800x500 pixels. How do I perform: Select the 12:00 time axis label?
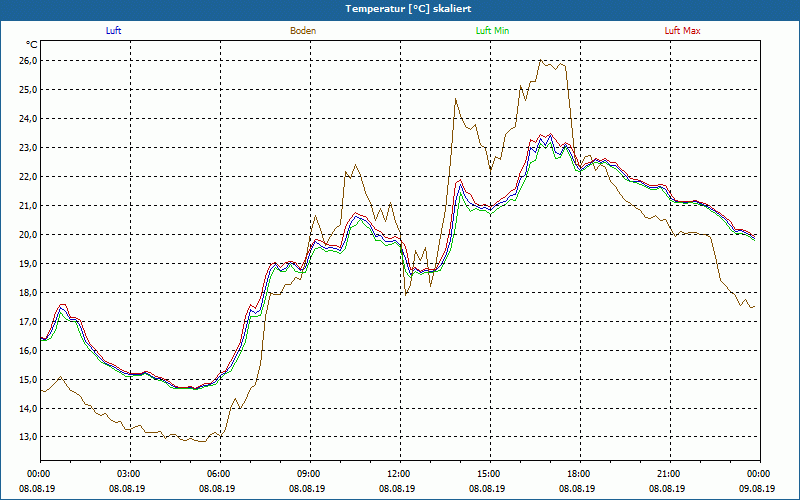[401, 474]
